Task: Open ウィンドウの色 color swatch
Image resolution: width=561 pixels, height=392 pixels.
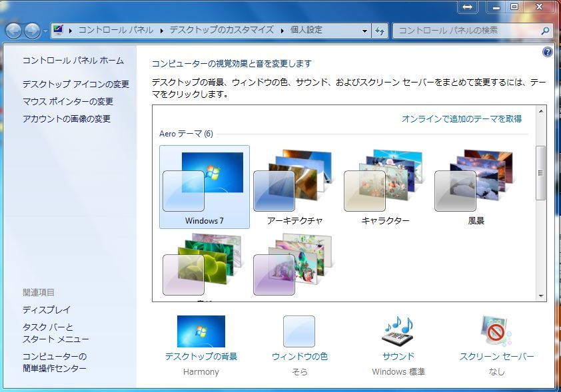Action: pyautogui.click(x=299, y=331)
